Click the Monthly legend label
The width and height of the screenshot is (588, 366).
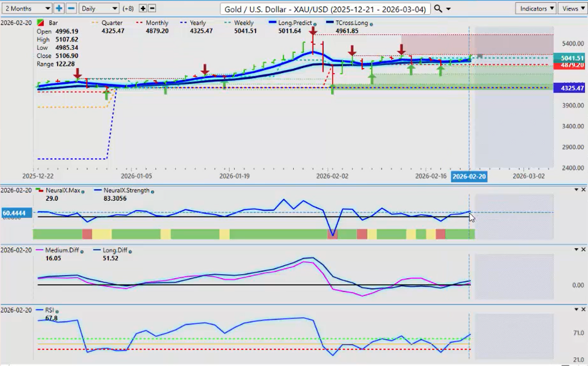click(x=157, y=23)
